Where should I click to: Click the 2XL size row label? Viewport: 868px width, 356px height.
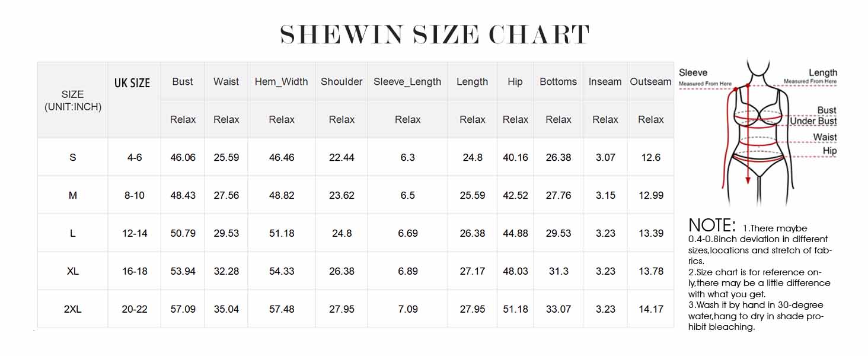(x=73, y=309)
